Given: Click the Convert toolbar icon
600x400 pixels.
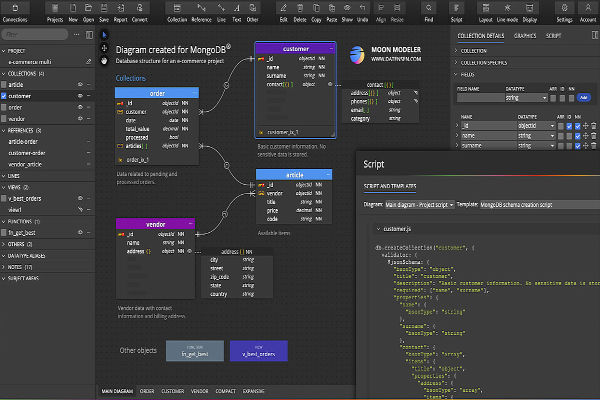Looking at the screenshot, I should pos(140,13).
